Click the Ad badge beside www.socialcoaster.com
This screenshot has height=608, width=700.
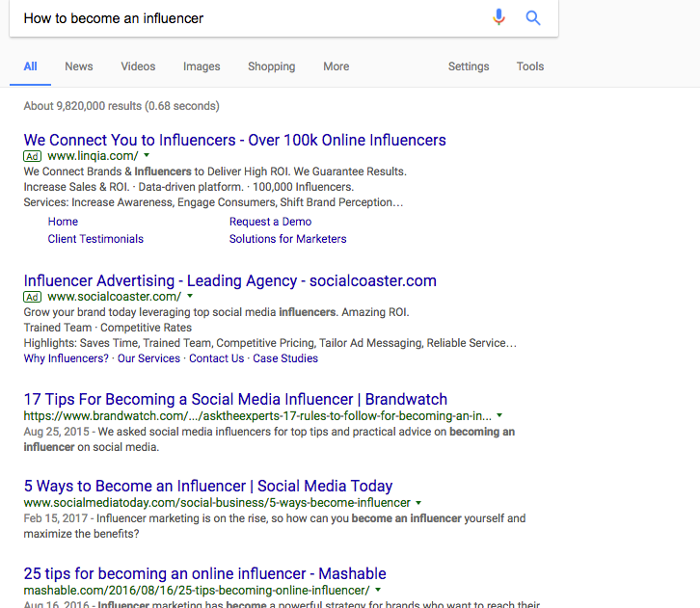[32, 297]
